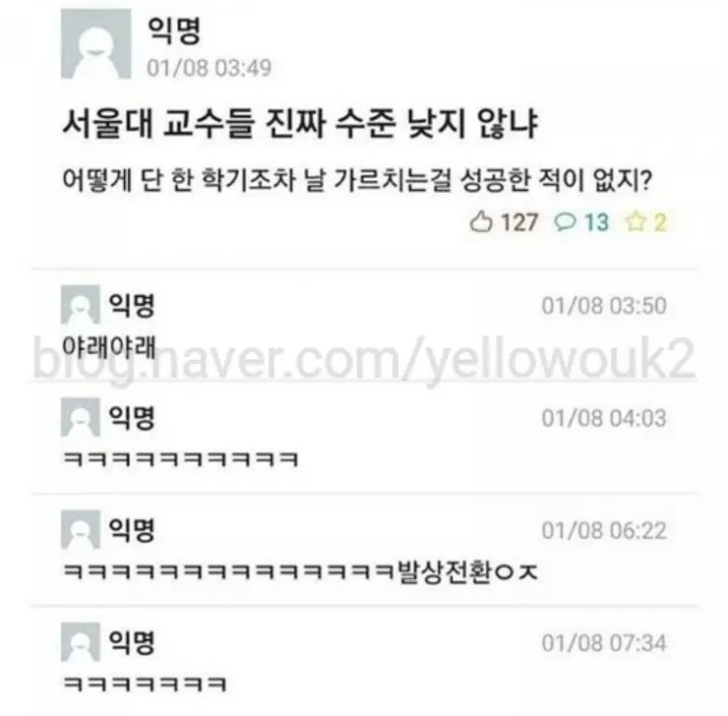Viewport: 728px width, 716px height.
Task: Open avatar of the 07:34 commenter
Action: [81, 642]
